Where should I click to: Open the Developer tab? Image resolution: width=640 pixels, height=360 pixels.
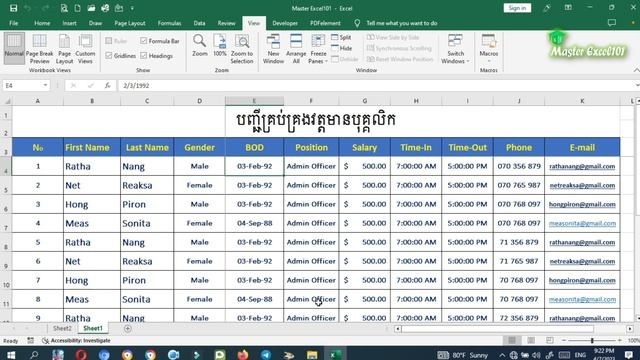(285, 23)
